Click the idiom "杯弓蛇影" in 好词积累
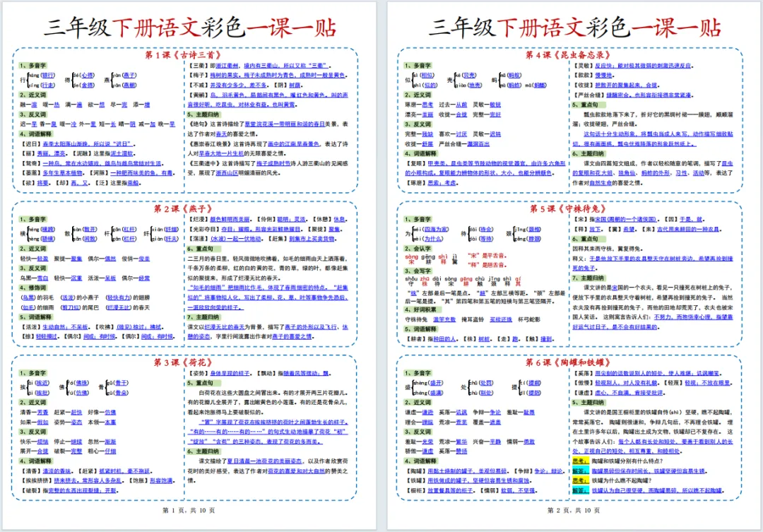 click(529, 319)
